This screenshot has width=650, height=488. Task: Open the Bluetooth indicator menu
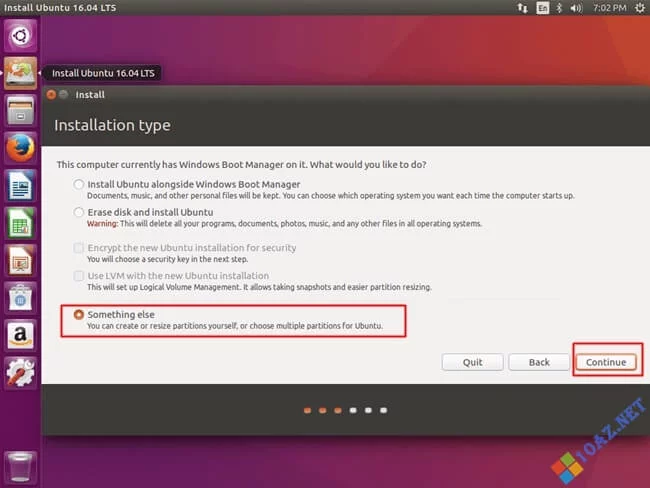(x=559, y=8)
